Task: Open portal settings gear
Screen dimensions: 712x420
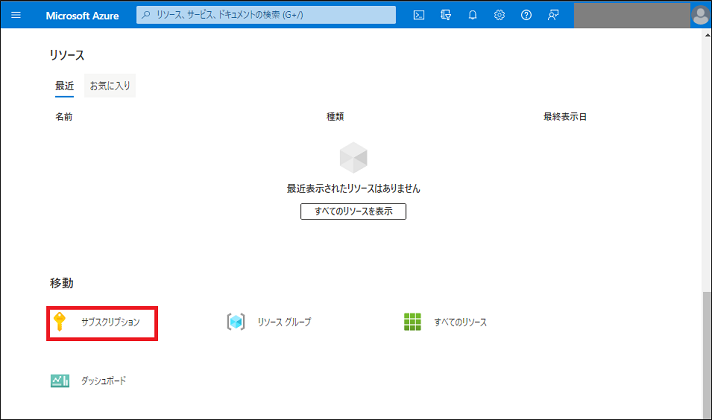Action: (x=499, y=15)
